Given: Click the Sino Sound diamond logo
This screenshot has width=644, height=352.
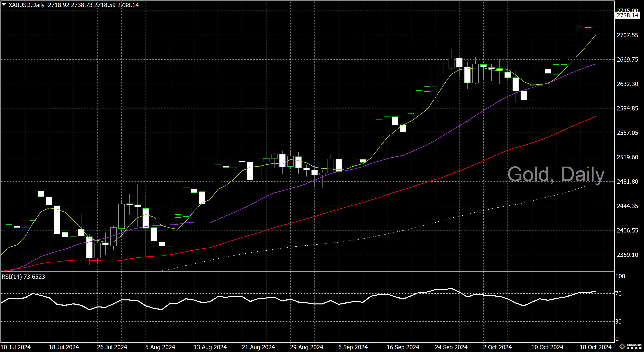Looking at the screenshot, I should (622, 347).
